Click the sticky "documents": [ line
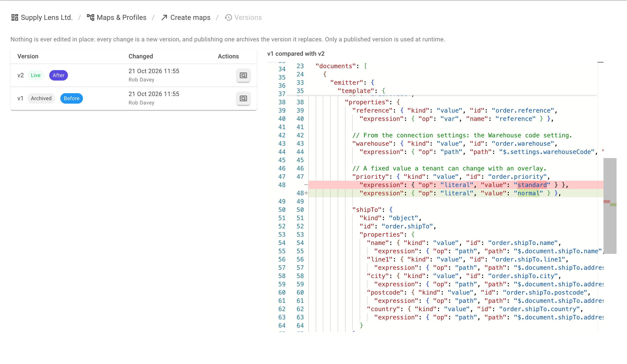627x364 pixels. (x=341, y=66)
